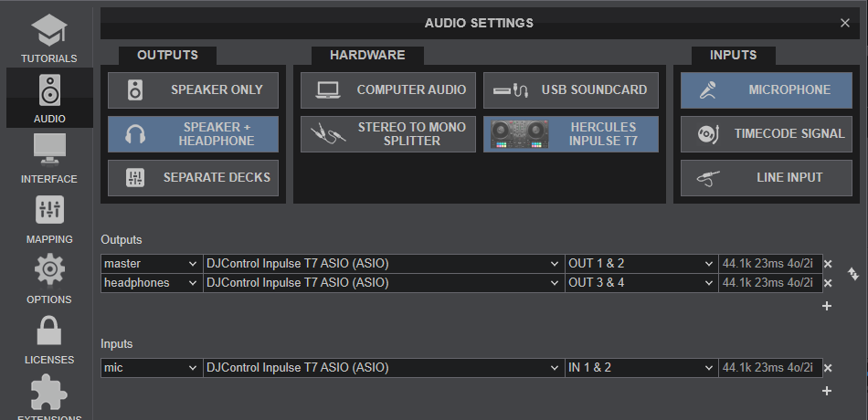Screen dimensions: 868x420
Task: Remove the headphones output row
Action: tap(828, 283)
